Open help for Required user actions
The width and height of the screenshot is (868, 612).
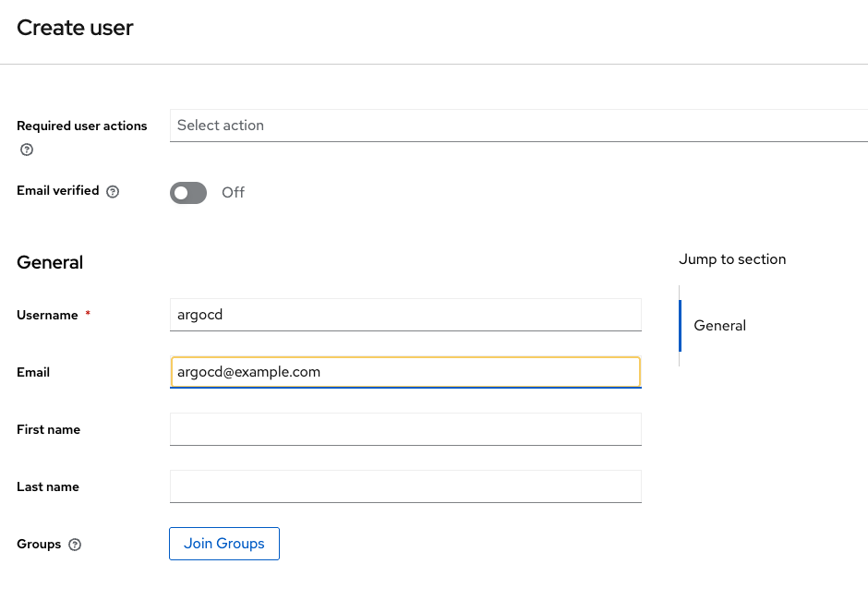pos(27,150)
